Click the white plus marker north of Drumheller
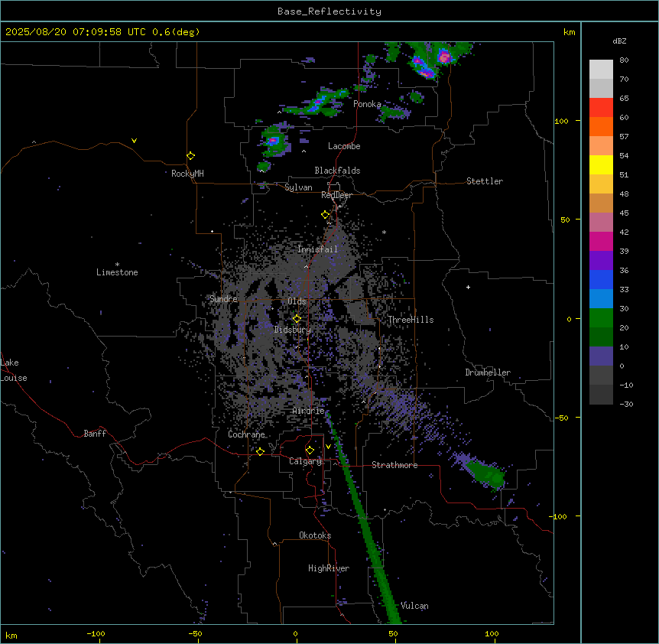This screenshot has width=659, height=644. pos(468,287)
